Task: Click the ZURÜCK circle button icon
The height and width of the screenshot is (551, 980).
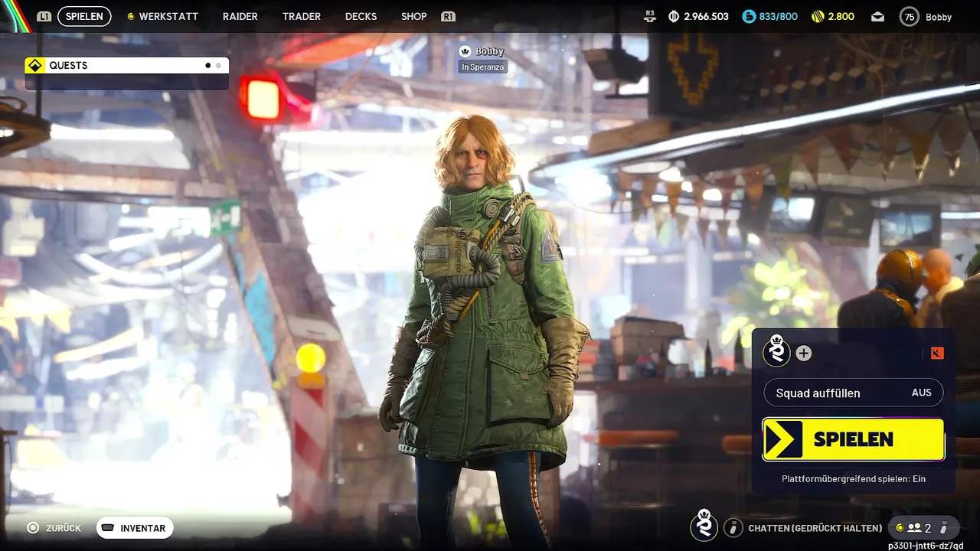Action: coord(32,527)
